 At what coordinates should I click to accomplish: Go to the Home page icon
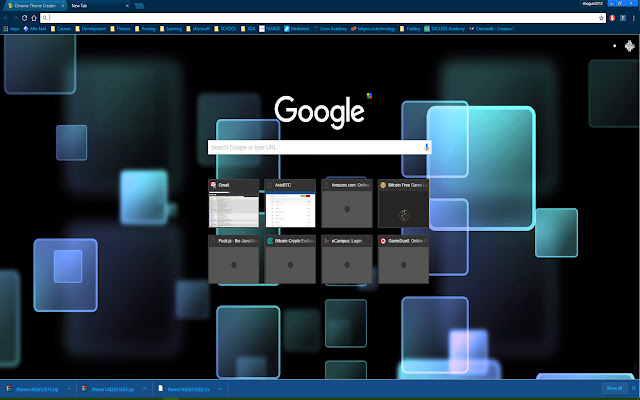(34, 18)
